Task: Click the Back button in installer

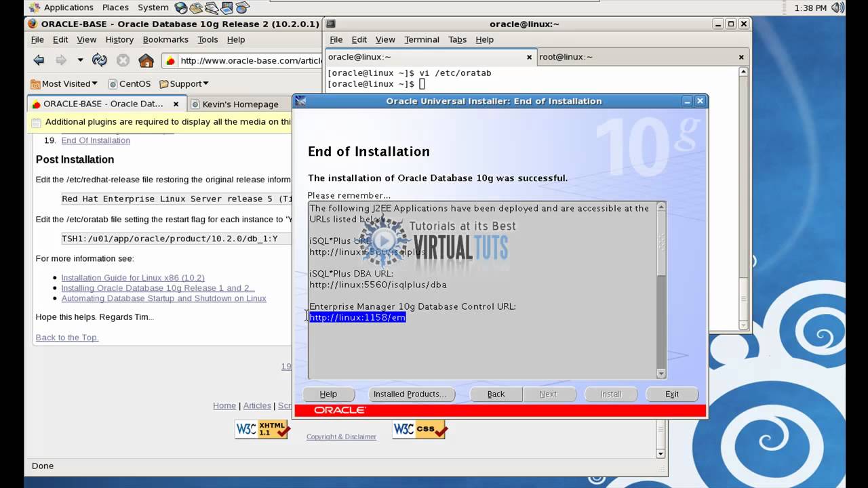Action: click(x=496, y=394)
